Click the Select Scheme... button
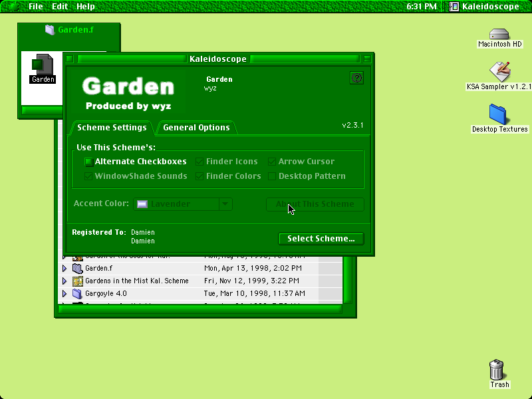Screen dimensions: 532x399 tap(321, 239)
